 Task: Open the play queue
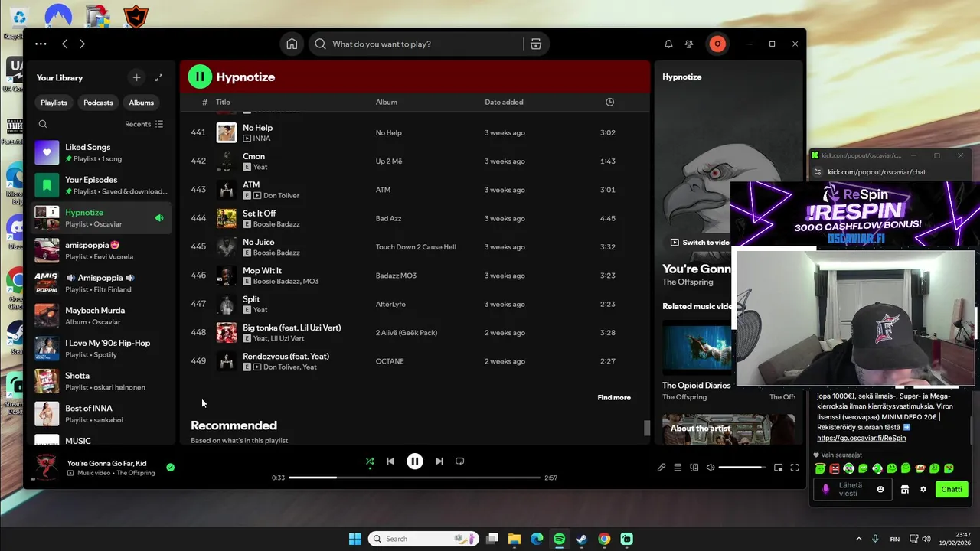coord(678,468)
